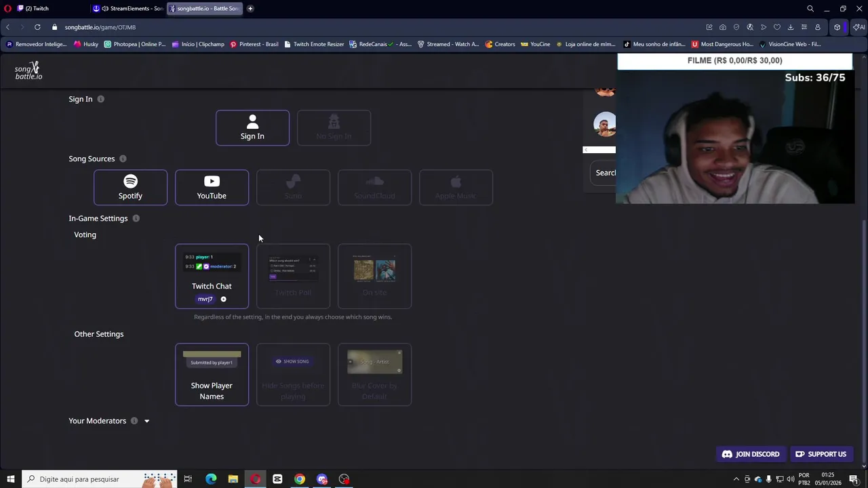Open the Twitch Emote Resizer bookmark
The height and width of the screenshot is (488, 868).
click(x=314, y=44)
